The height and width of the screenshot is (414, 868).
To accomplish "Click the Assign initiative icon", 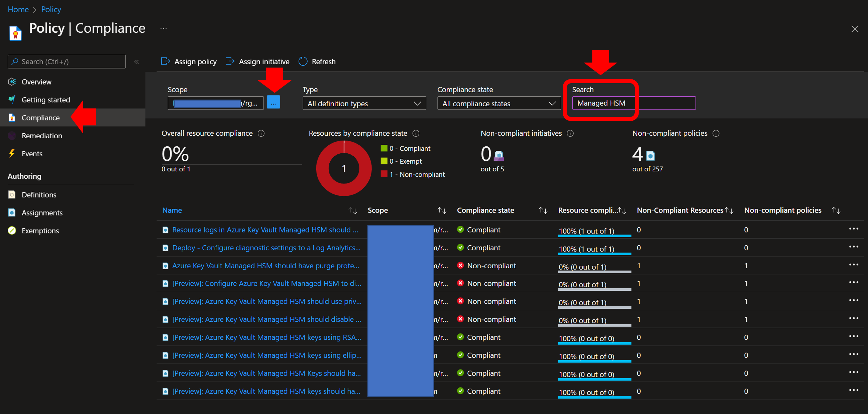I will pyautogui.click(x=230, y=61).
